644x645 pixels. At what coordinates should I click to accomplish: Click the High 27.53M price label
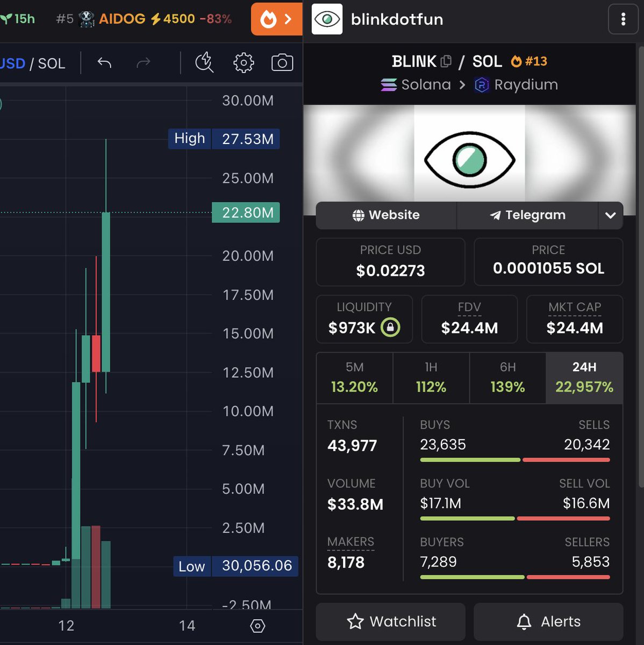(x=224, y=139)
